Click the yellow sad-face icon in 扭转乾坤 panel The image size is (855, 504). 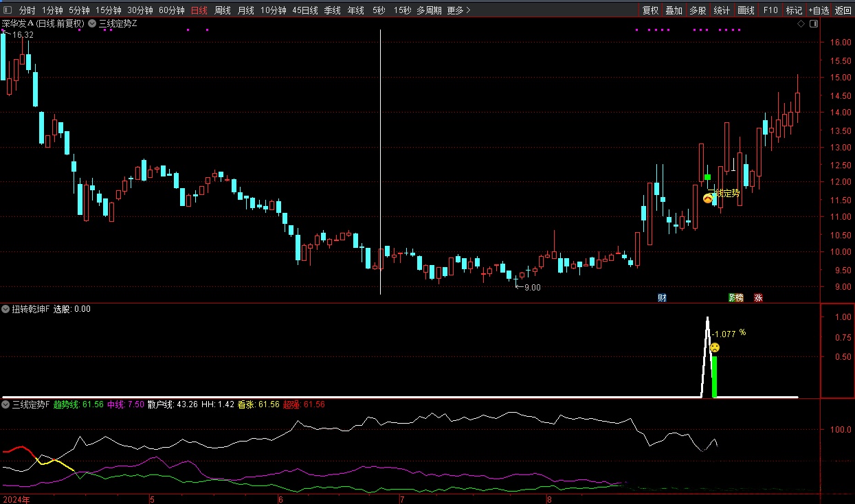click(715, 347)
